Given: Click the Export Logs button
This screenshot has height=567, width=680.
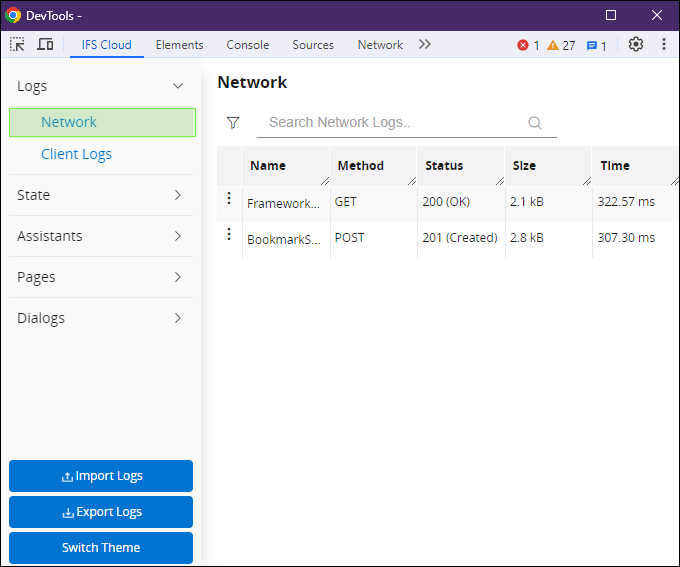Looking at the screenshot, I should click(101, 512).
